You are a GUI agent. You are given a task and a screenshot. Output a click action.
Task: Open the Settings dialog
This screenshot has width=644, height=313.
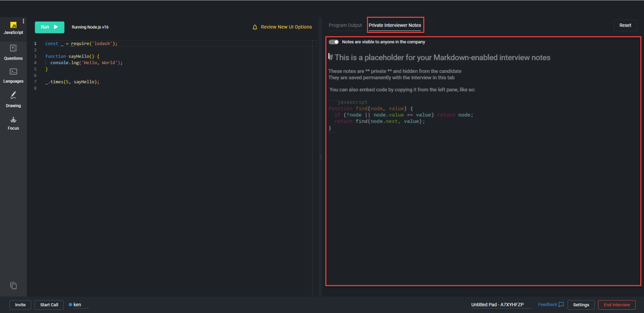(581, 305)
